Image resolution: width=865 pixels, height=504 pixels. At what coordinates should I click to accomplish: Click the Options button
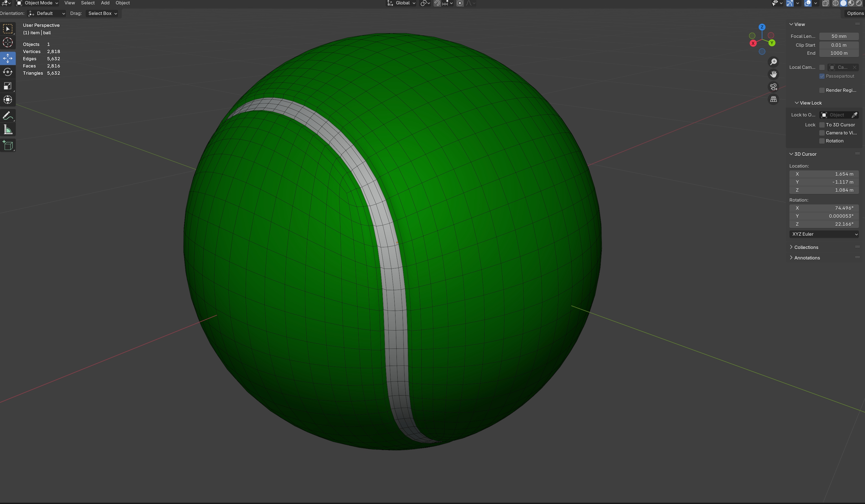tap(855, 13)
